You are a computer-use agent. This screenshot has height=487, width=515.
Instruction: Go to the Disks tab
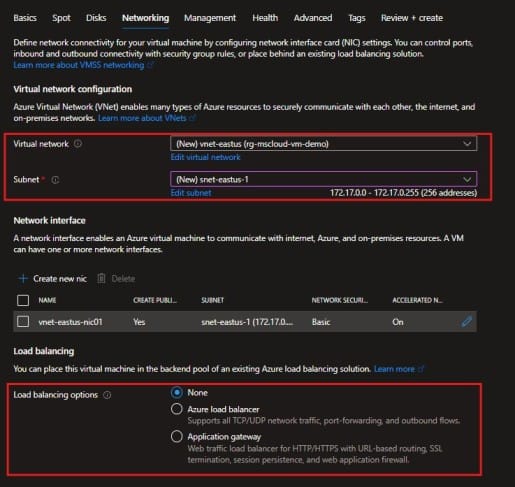tap(96, 18)
